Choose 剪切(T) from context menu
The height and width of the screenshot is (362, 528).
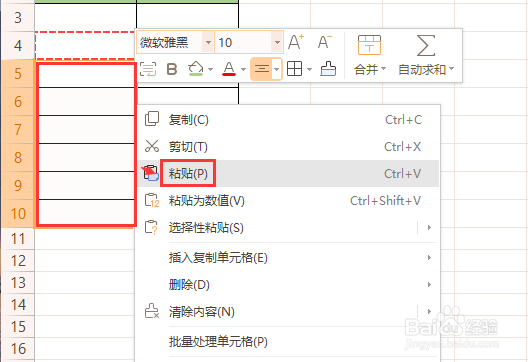click(x=288, y=146)
